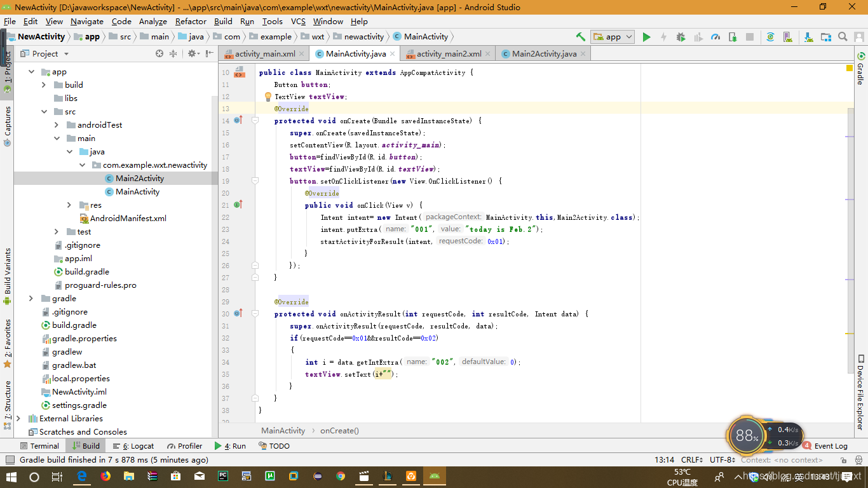The width and height of the screenshot is (868, 488).
Task: Open the SDK Manager icon
Action: (808, 37)
